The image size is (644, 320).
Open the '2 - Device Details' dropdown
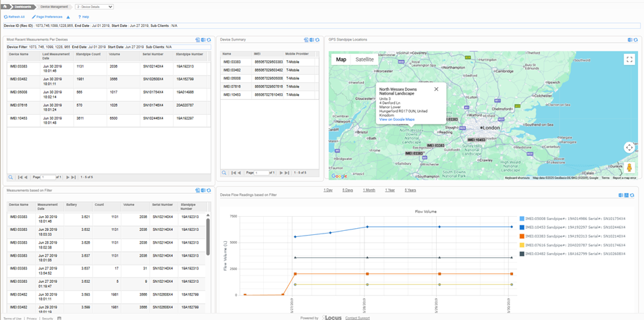pyautogui.click(x=94, y=7)
